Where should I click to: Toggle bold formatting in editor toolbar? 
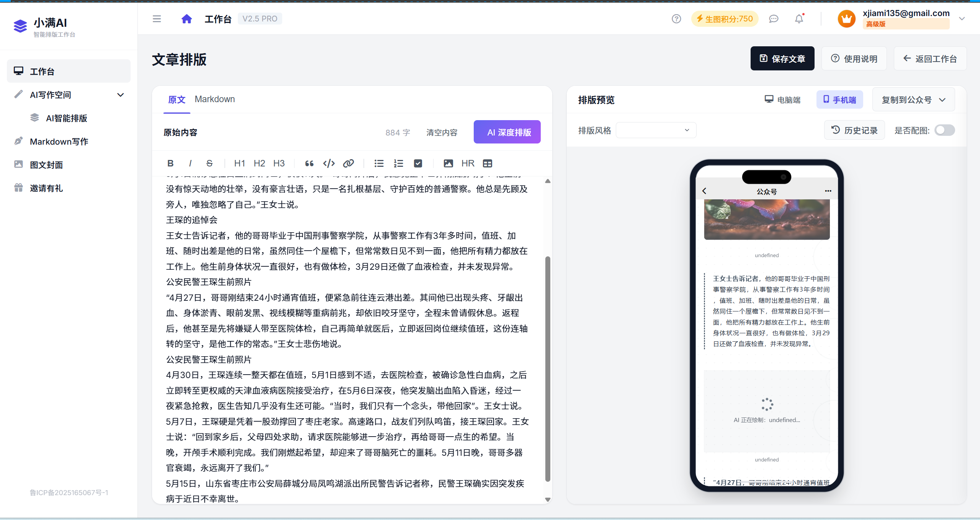170,163
